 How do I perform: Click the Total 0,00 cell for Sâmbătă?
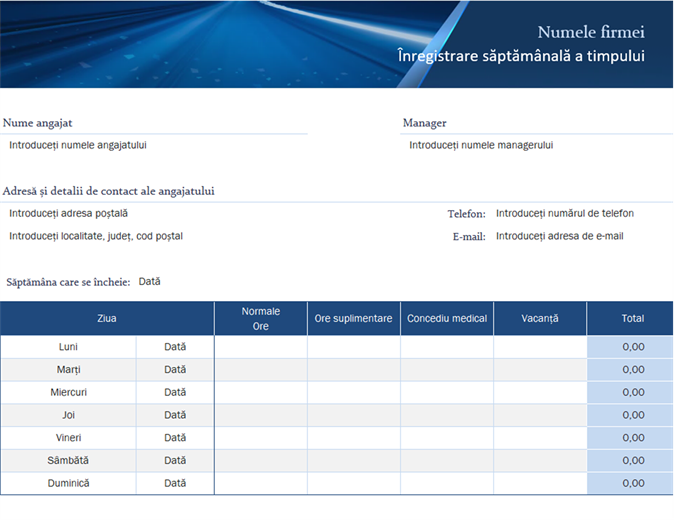tap(630, 461)
